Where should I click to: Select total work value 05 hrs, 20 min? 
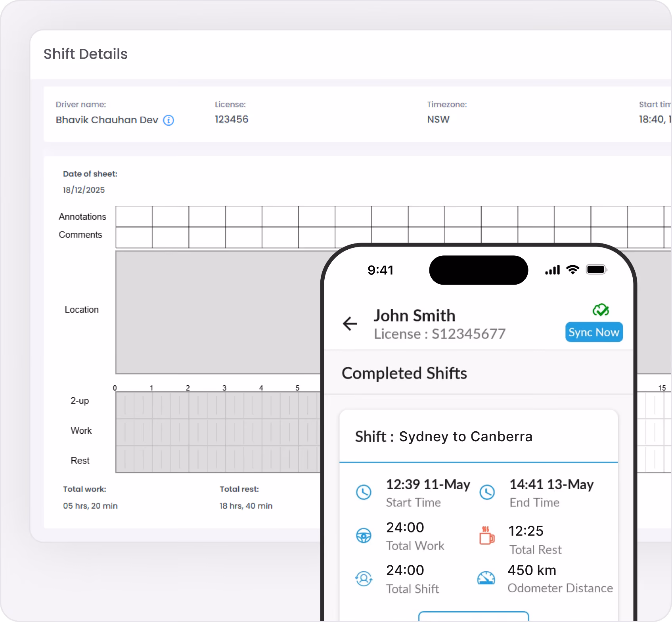pyautogui.click(x=90, y=506)
